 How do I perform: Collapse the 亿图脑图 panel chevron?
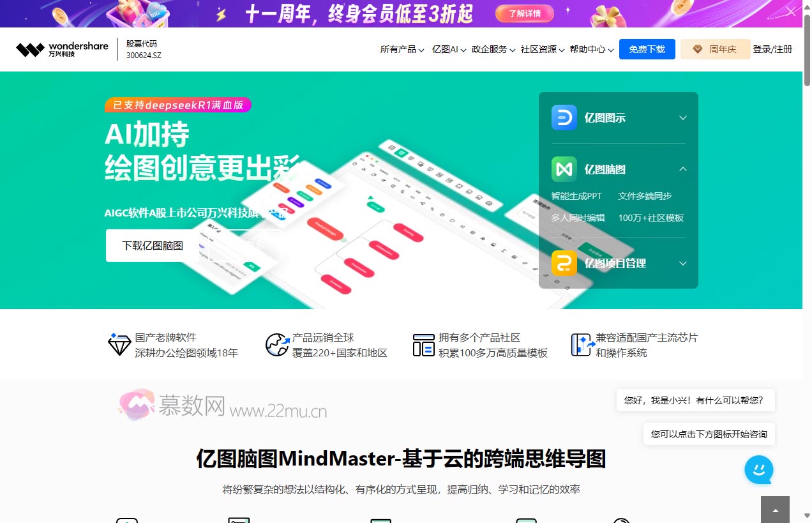tap(682, 169)
